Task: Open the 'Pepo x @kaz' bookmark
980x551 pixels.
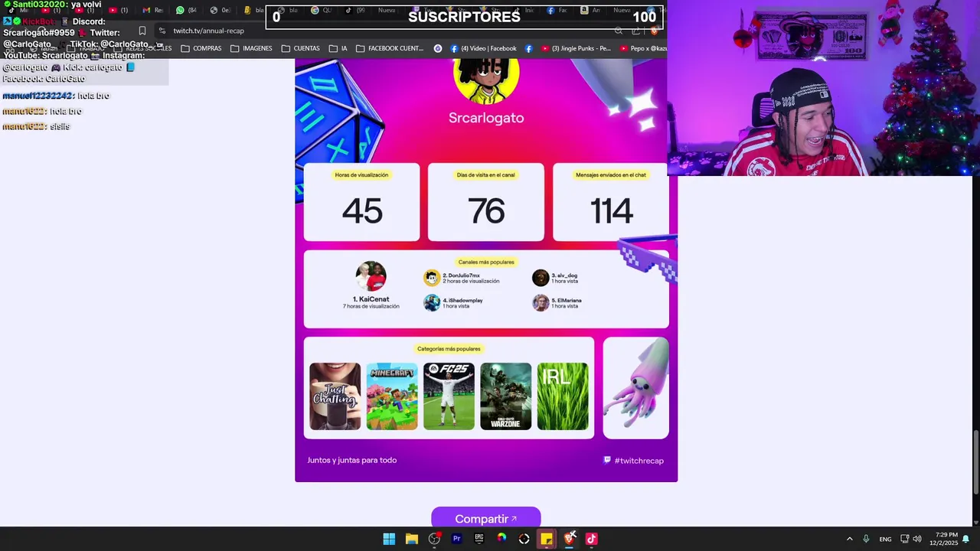Action: click(643, 48)
